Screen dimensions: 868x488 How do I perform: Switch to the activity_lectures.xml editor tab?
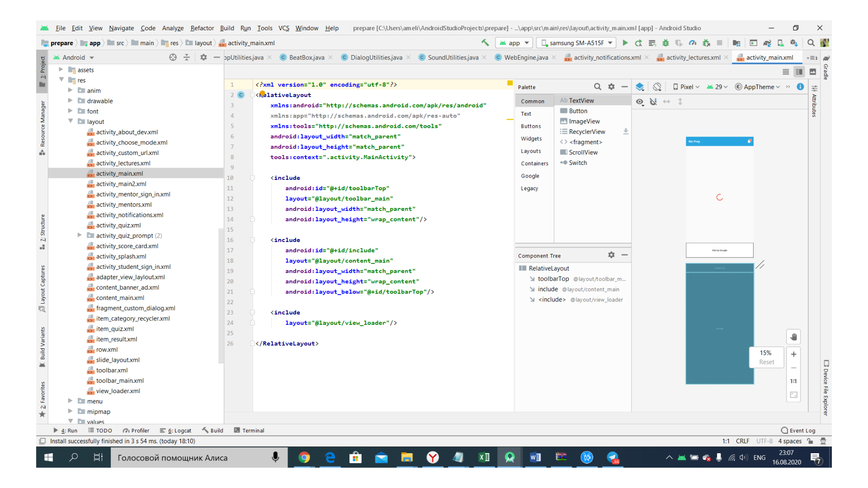point(693,57)
